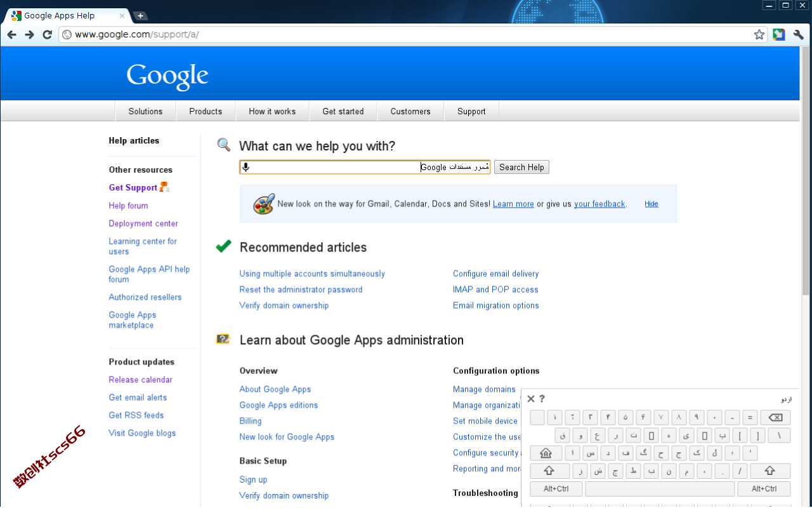Open the Get started tab

(343, 111)
